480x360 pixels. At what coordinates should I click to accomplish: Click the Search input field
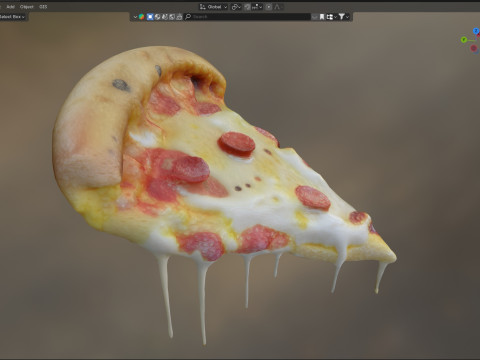247,17
